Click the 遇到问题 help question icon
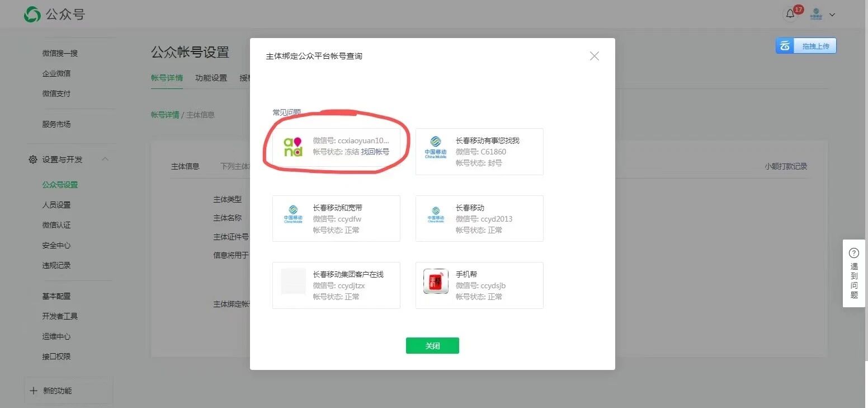 [854, 252]
